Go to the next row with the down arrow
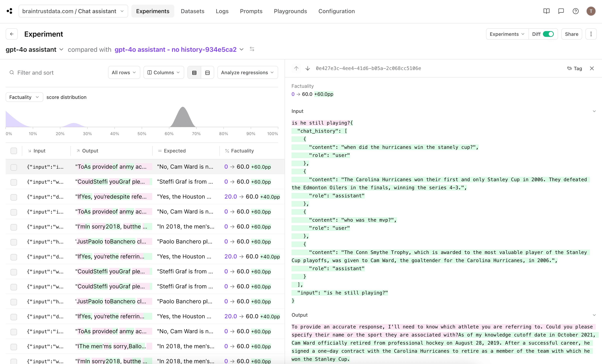The width and height of the screenshot is (602, 364). click(x=308, y=68)
